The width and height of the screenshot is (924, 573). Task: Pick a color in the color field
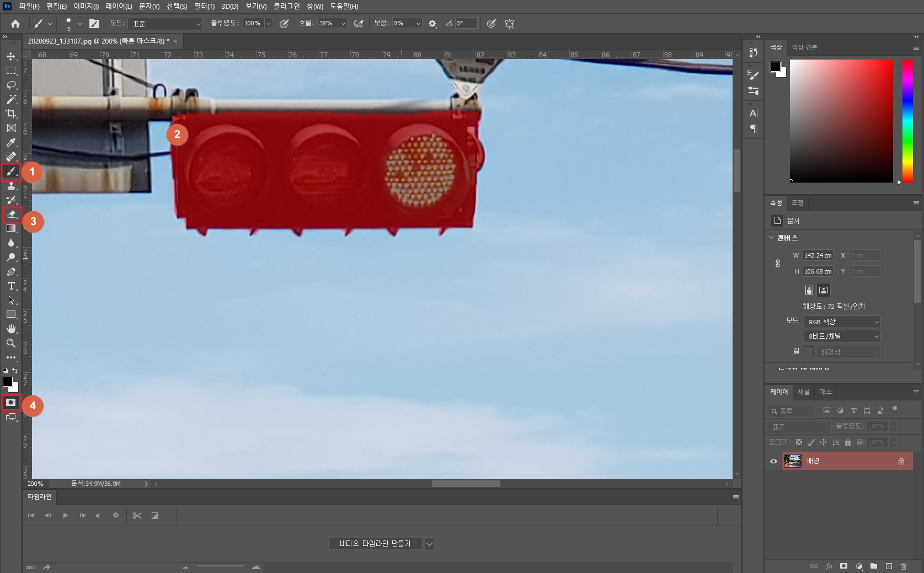click(x=841, y=121)
